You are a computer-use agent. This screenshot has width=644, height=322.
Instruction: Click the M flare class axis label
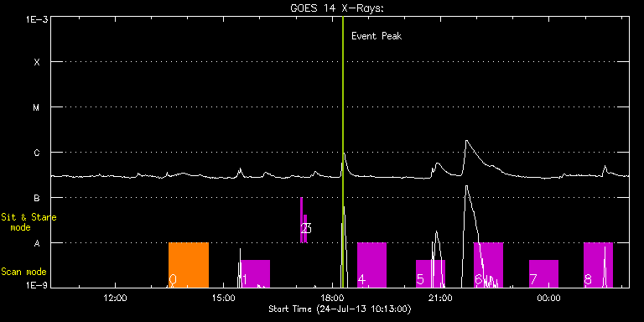(x=37, y=107)
